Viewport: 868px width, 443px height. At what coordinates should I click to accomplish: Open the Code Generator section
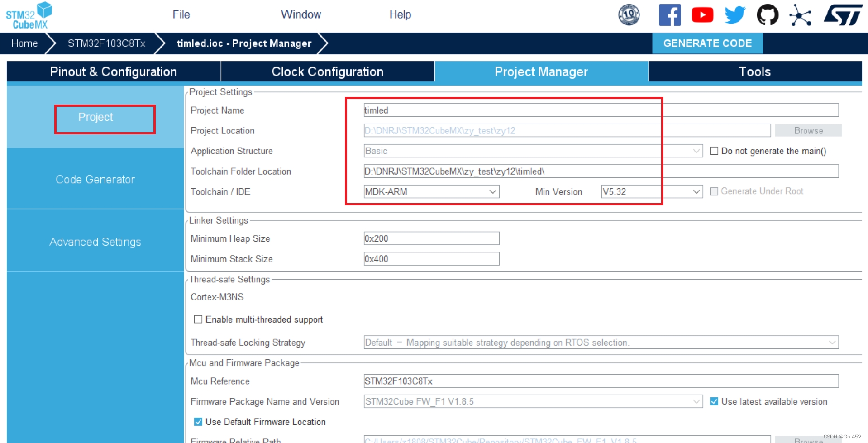pyautogui.click(x=95, y=179)
